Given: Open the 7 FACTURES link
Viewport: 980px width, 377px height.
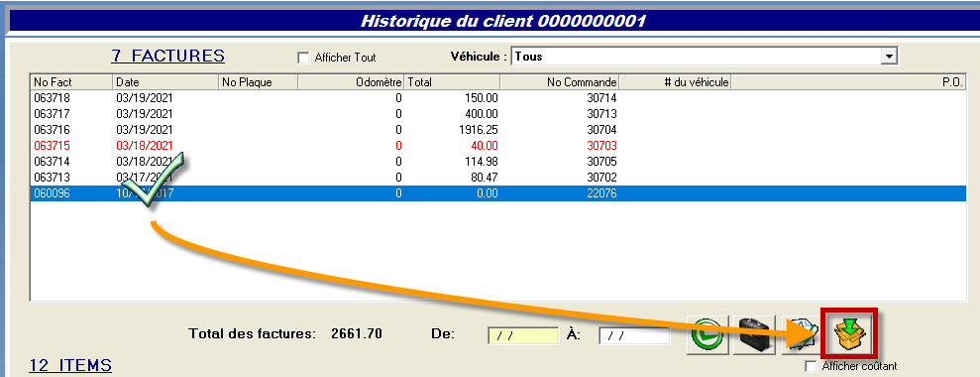Looking at the screenshot, I should click(x=168, y=56).
